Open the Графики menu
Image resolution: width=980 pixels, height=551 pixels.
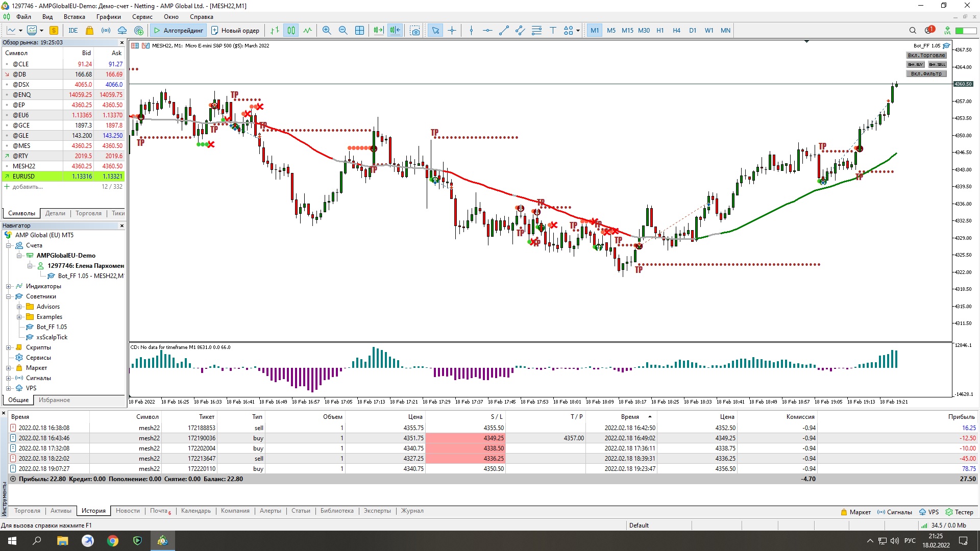pyautogui.click(x=108, y=17)
